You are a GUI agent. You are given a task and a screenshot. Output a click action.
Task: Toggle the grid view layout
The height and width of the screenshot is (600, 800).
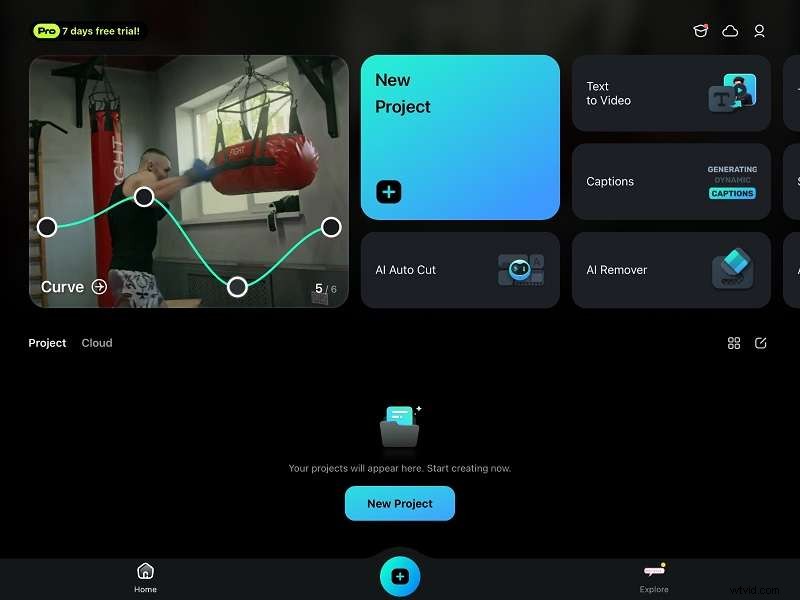point(734,343)
